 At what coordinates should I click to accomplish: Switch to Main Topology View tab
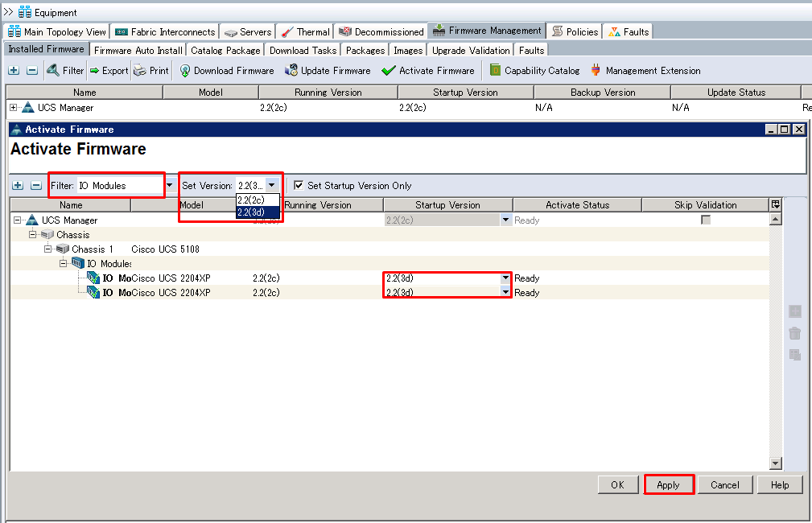(57, 31)
